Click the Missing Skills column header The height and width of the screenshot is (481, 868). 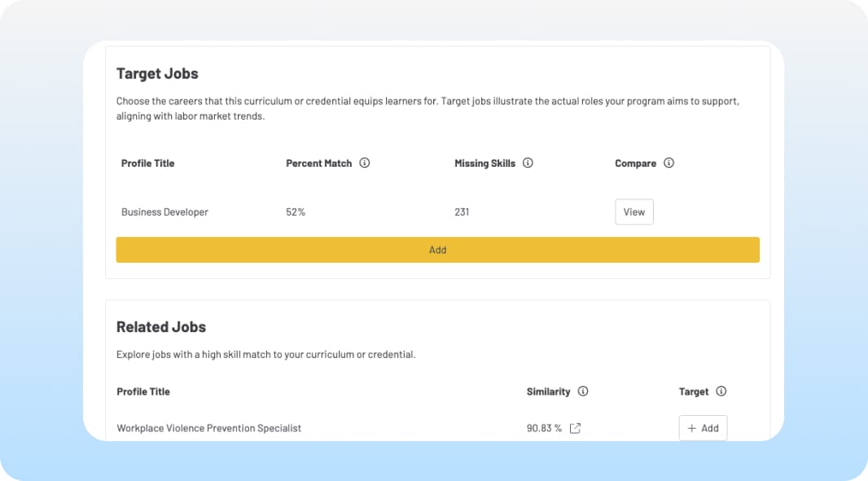click(484, 164)
